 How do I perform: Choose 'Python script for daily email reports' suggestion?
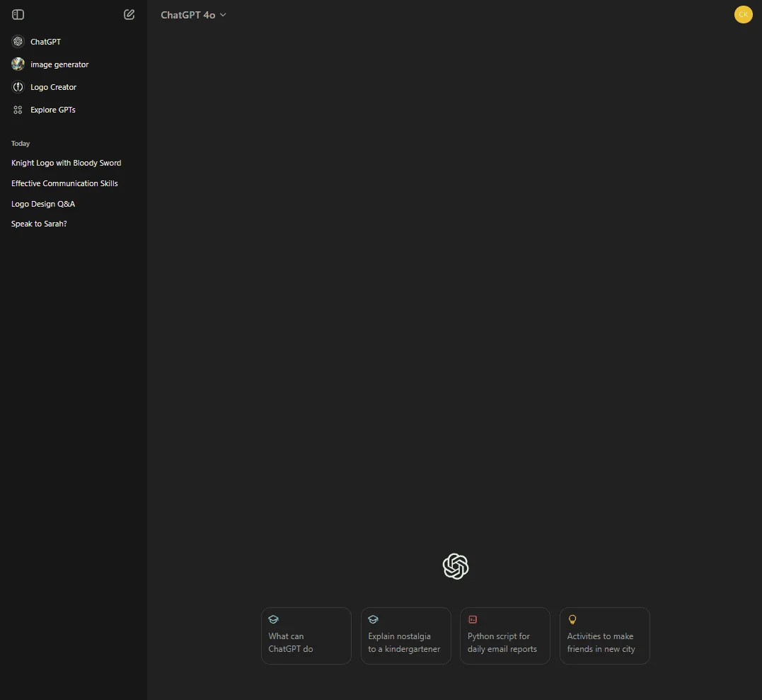click(505, 636)
